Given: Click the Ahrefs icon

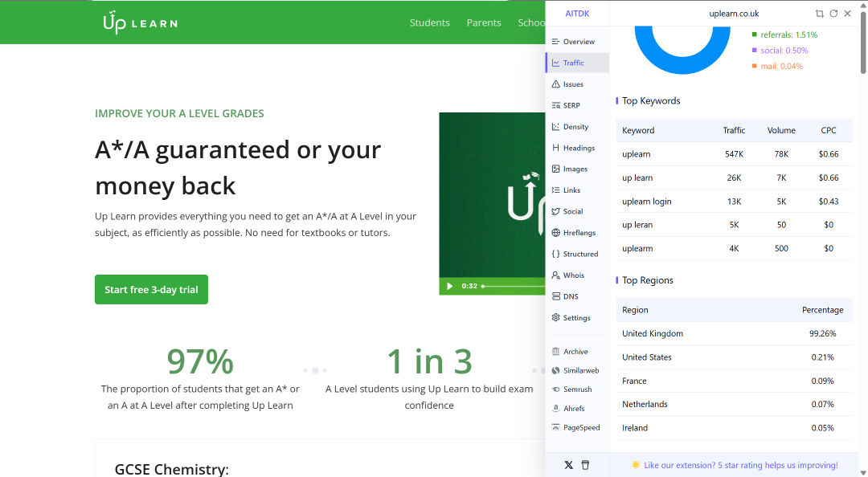Looking at the screenshot, I should pos(556,409).
